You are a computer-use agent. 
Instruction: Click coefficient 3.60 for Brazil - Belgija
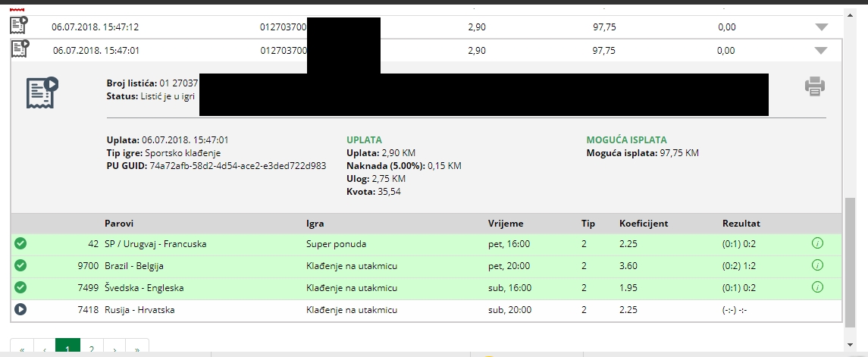(x=628, y=266)
